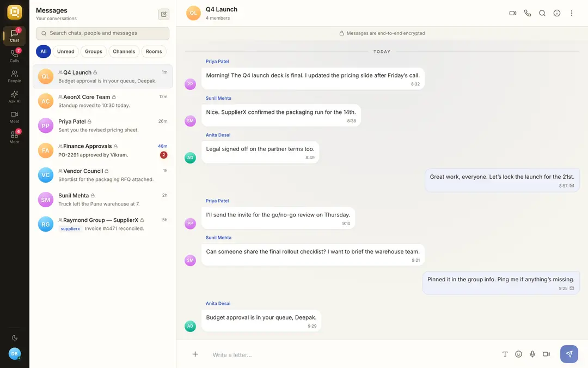Open the Priya Patel conversation
588x368 pixels.
(x=102, y=126)
